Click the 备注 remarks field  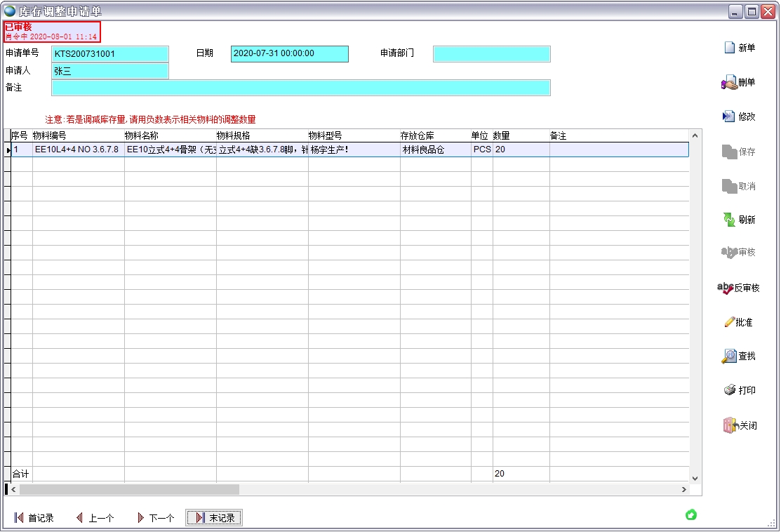click(x=300, y=88)
